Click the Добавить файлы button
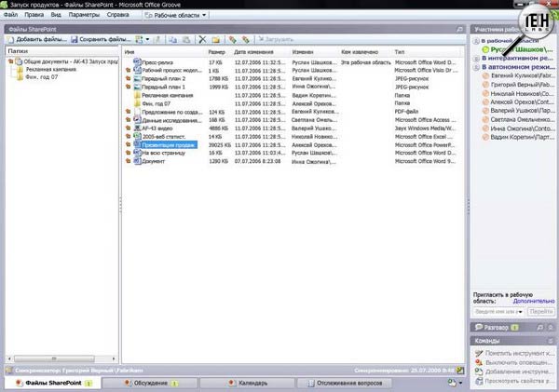This screenshot has width=559, height=392. coord(37,39)
